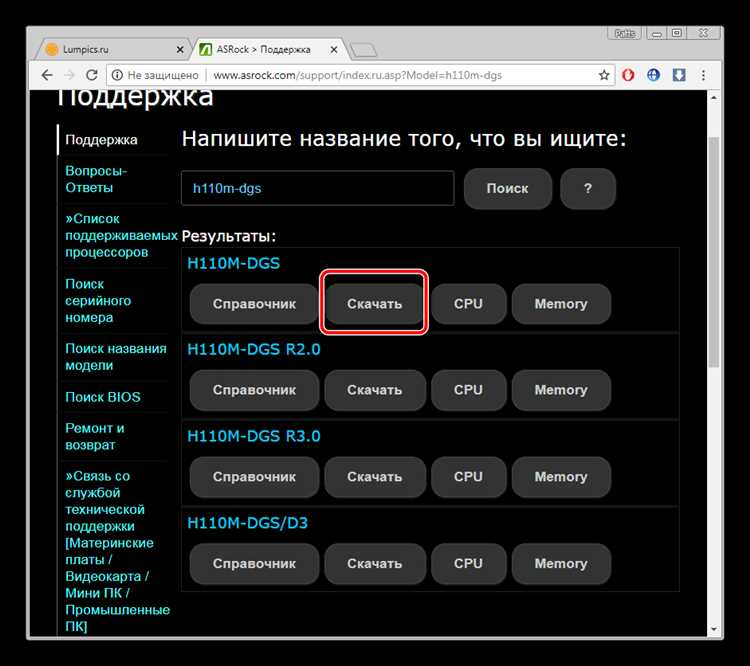The height and width of the screenshot is (666, 750).
Task: Click the highlighted Скачать button for H110M-DGS
Action: click(374, 303)
